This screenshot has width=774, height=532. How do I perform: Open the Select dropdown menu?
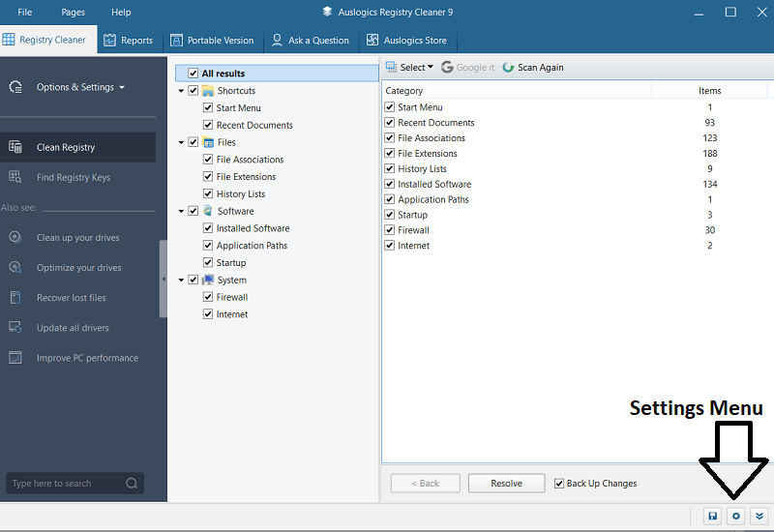coord(410,68)
